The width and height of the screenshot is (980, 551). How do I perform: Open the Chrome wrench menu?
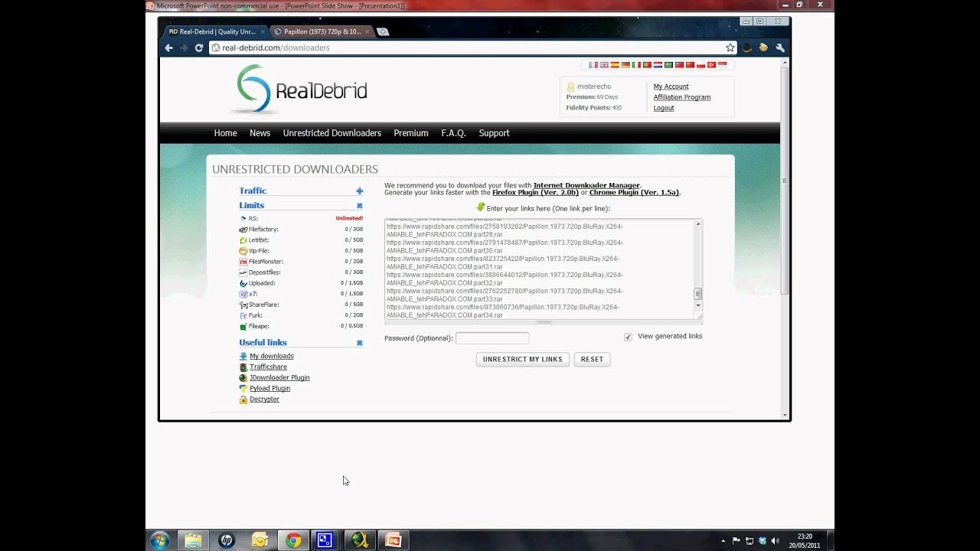coord(780,47)
